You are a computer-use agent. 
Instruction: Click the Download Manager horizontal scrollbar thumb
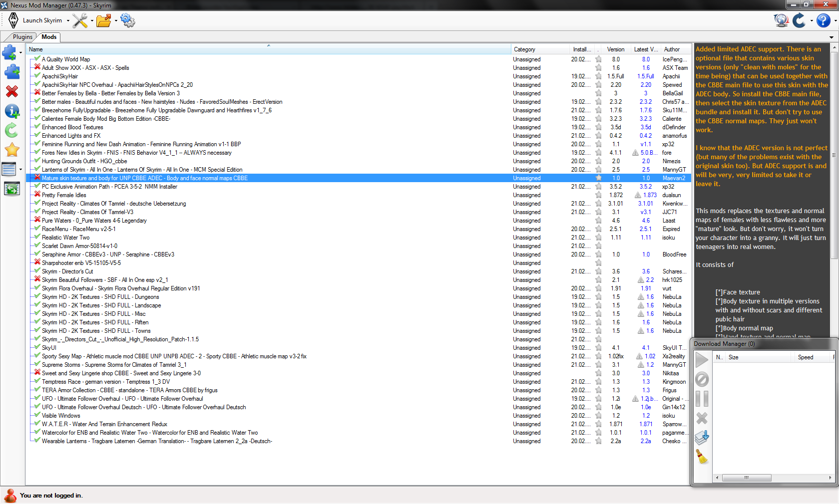(746, 478)
